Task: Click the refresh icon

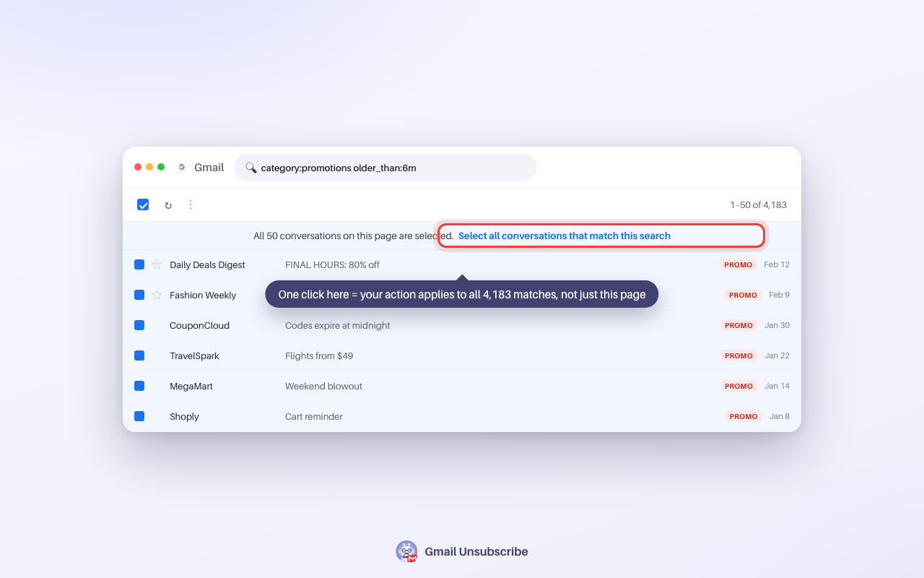Action: [168, 205]
